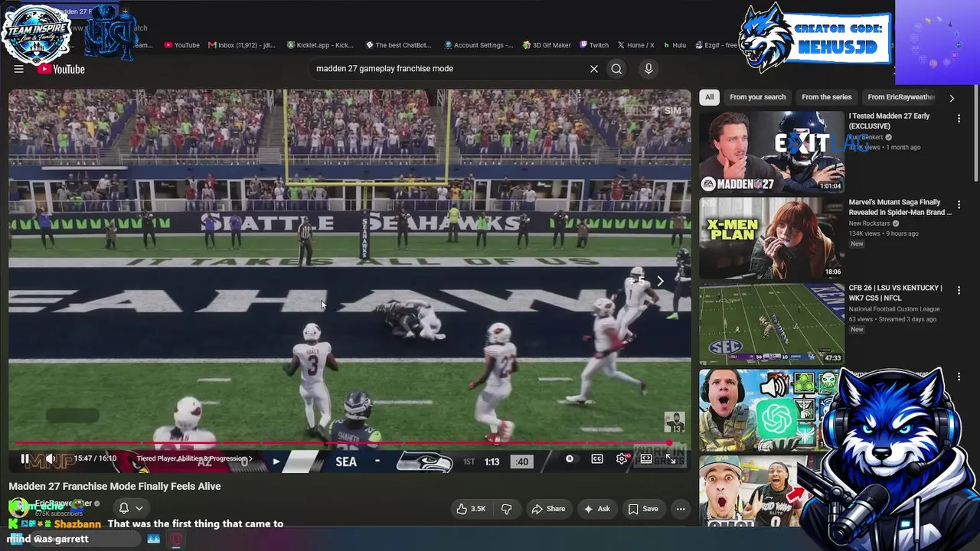Screen dimensions: 980x551
Task: Open the LSU vs Kentucky video thumbnail
Action: click(x=772, y=324)
